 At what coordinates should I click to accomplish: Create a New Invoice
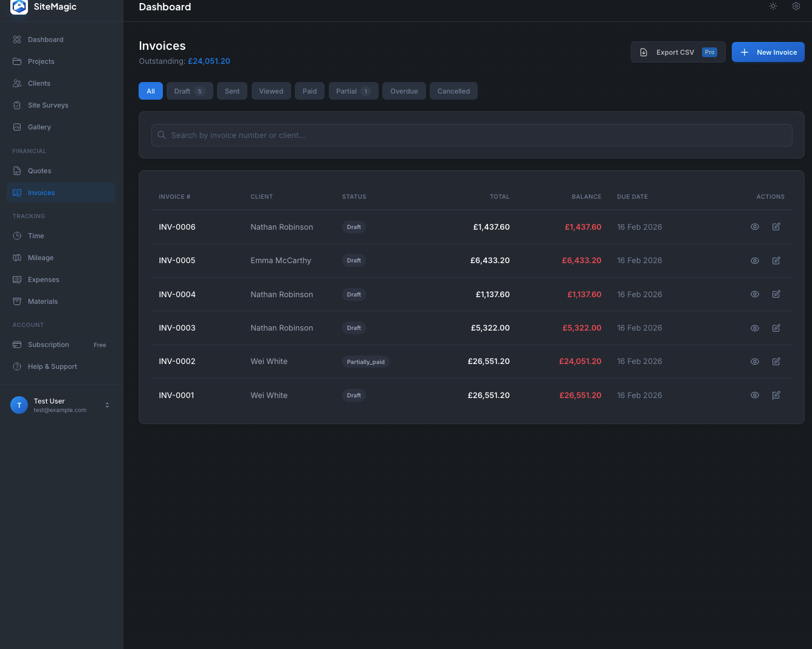point(768,52)
